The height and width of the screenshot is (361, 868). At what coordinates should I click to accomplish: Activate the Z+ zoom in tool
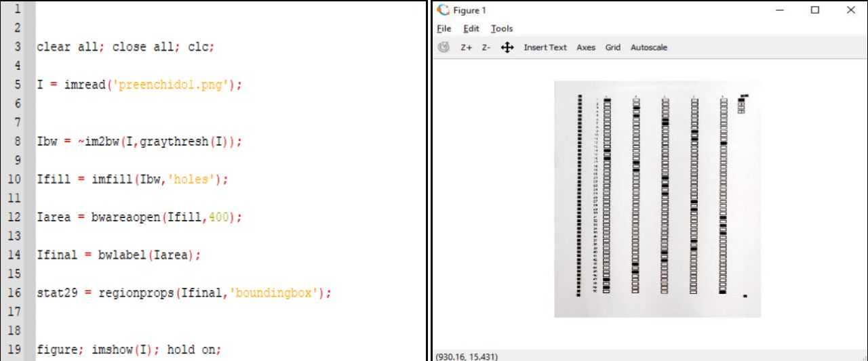tap(466, 47)
